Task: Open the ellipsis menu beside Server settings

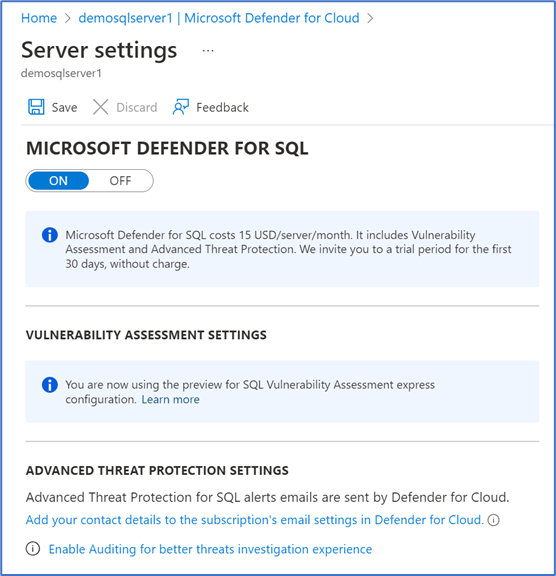Action: (x=208, y=51)
